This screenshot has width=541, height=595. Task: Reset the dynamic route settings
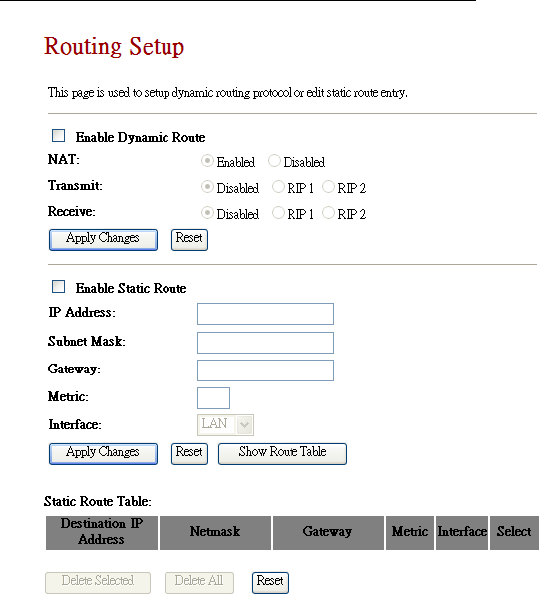tap(189, 240)
